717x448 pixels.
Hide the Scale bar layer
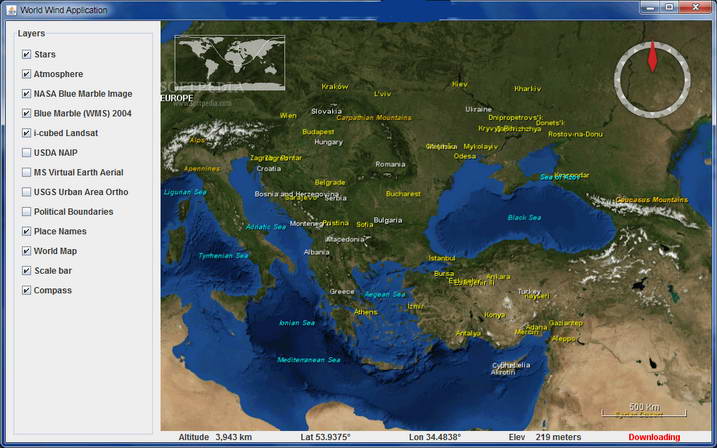(x=27, y=271)
